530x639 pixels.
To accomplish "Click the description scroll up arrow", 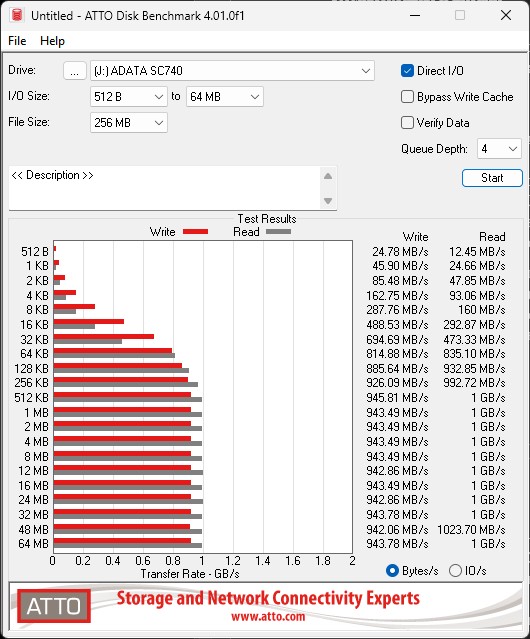I will (328, 176).
